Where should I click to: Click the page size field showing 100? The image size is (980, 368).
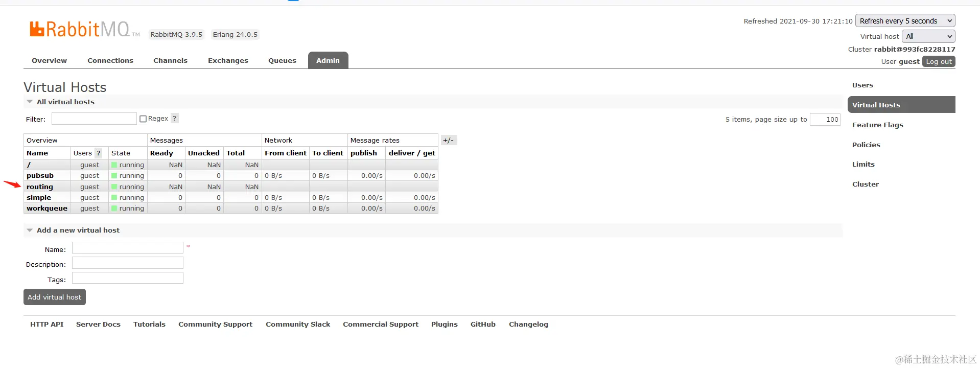pos(825,119)
